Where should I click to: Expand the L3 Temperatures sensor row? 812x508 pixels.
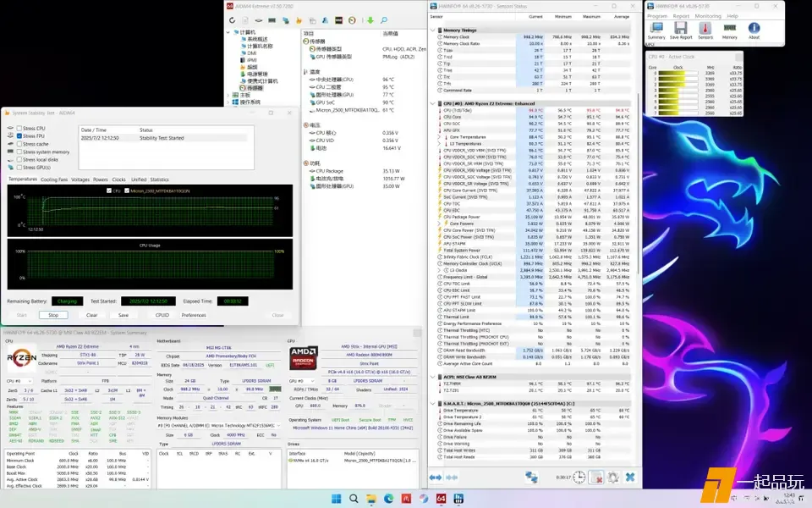pos(440,144)
